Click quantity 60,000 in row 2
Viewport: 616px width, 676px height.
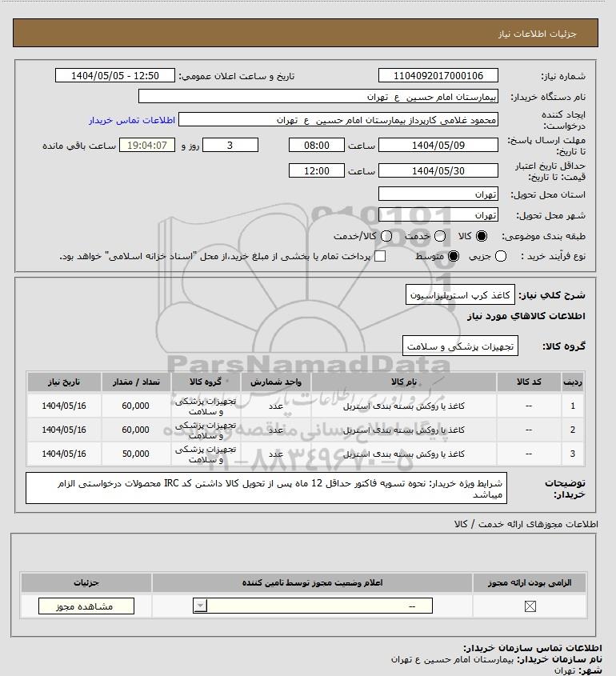pos(136,430)
